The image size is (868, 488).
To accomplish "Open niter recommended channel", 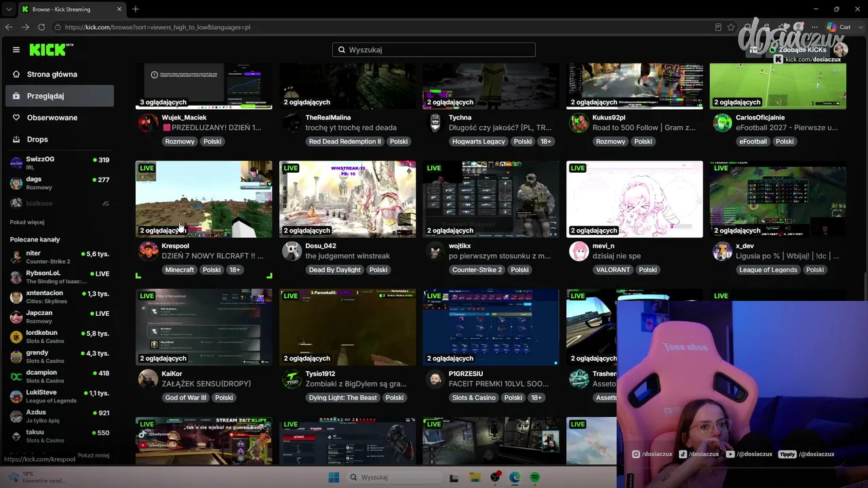I will pyautogui.click(x=60, y=257).
